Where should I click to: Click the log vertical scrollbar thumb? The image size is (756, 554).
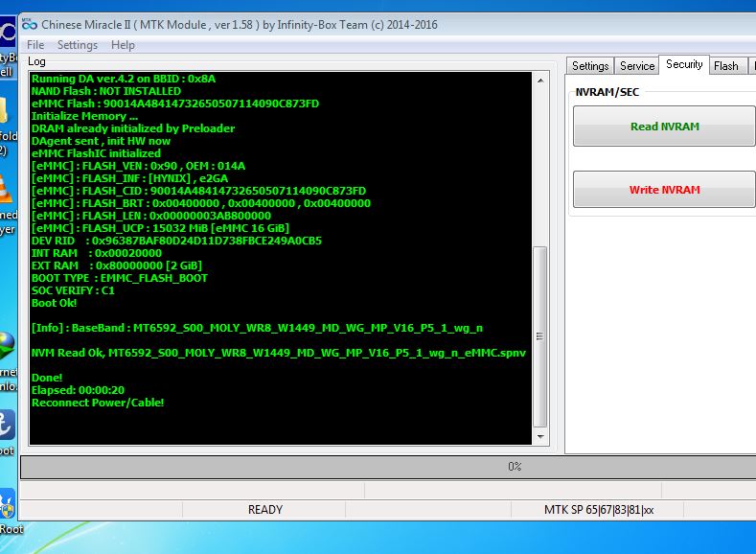540,336
